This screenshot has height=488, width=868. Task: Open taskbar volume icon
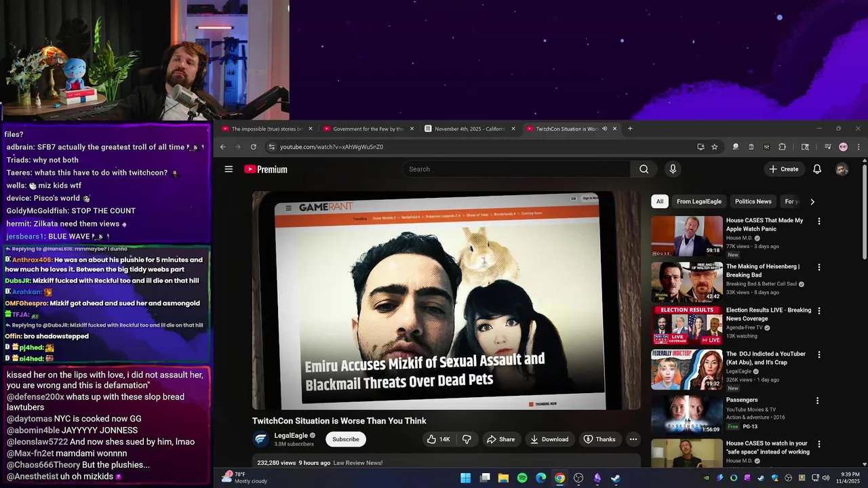(826, 478)
